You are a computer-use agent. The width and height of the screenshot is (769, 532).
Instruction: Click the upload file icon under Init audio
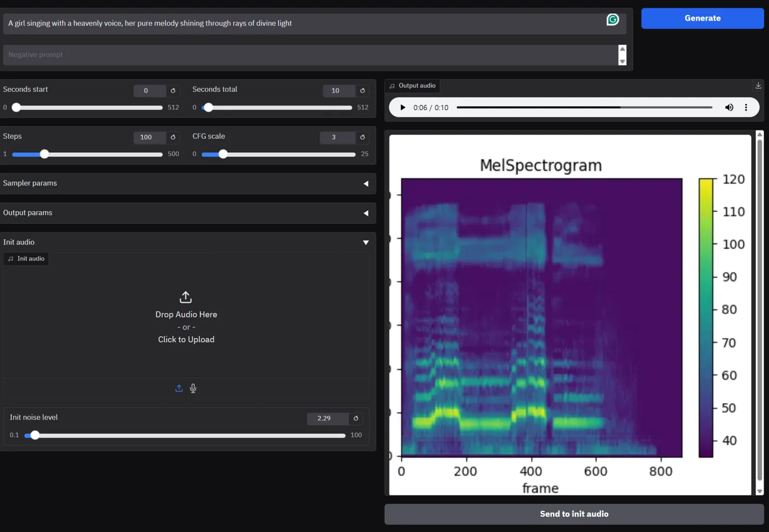[179, 388]
